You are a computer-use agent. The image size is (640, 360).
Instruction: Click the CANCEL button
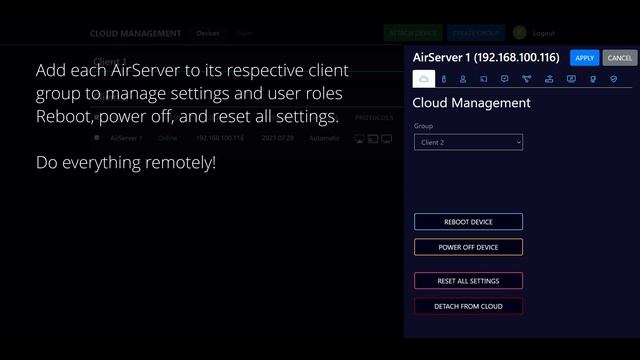pos(620,58)
